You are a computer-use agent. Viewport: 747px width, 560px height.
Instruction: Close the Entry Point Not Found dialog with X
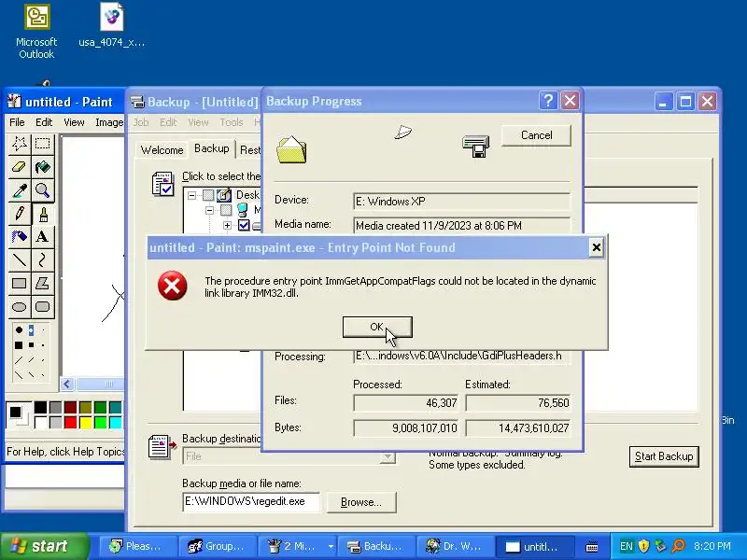(596, 247)
